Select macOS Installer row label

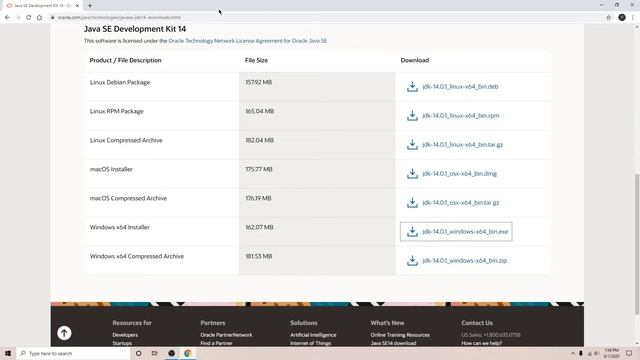click(x=111, y=169)
